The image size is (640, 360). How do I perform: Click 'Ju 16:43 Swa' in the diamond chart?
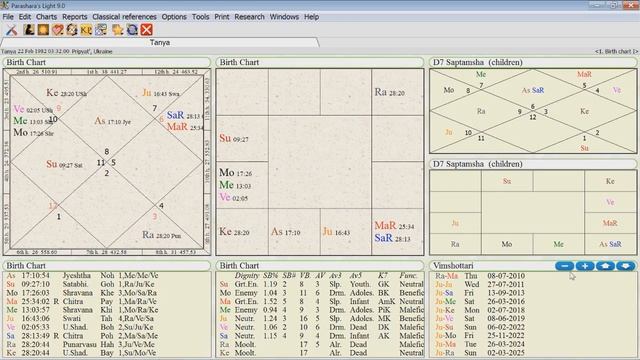point(161,93)
